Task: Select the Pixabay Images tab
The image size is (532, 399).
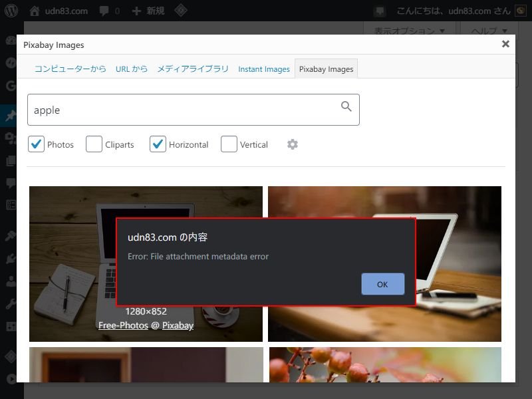Action: pyautogui.click(x=326, y=69)
